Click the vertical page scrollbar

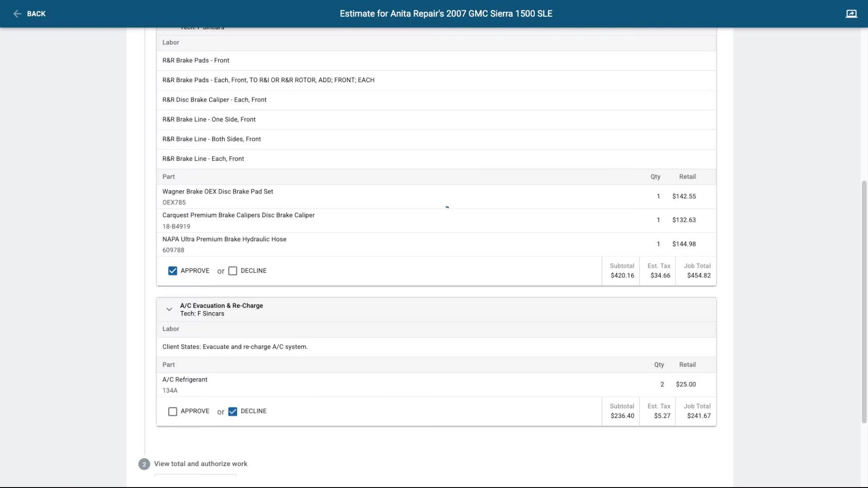[x=864, y=301]
